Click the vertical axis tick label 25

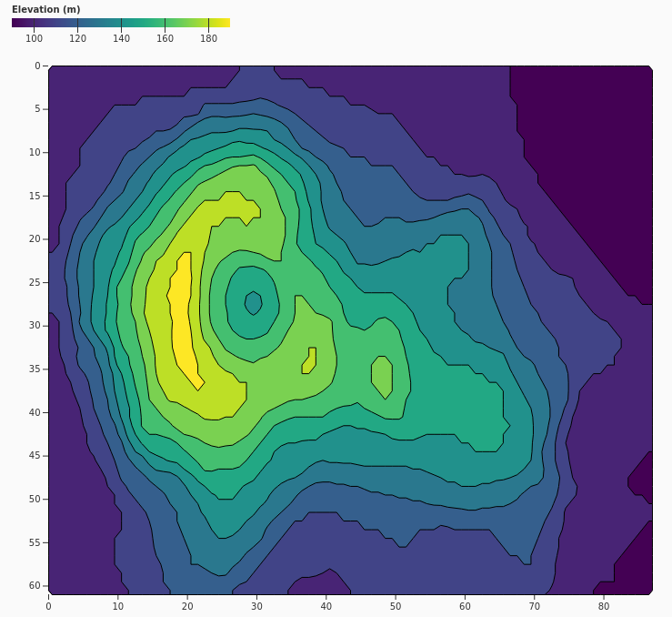point(35,282)
